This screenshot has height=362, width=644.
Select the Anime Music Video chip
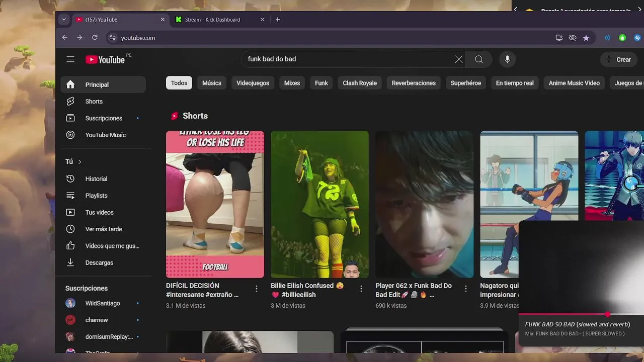pos(574,83)
